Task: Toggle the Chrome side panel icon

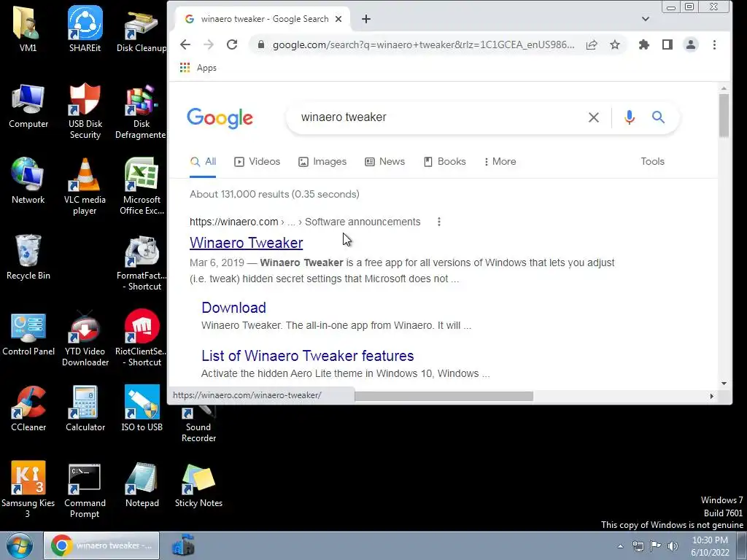Action: coord(667,44)
